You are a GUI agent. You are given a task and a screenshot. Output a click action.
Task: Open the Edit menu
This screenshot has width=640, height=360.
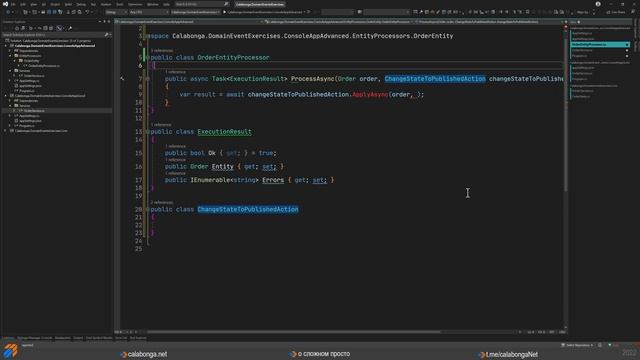click(23, 4)
